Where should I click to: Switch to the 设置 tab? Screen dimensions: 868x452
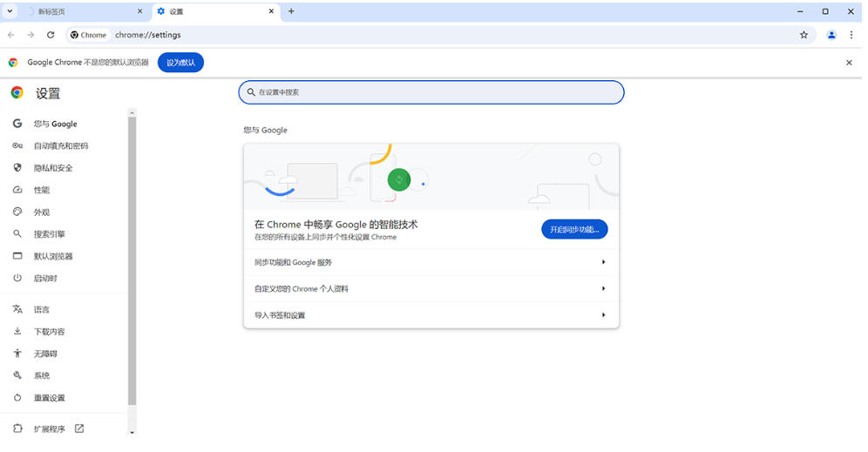(x=216, y=11)
